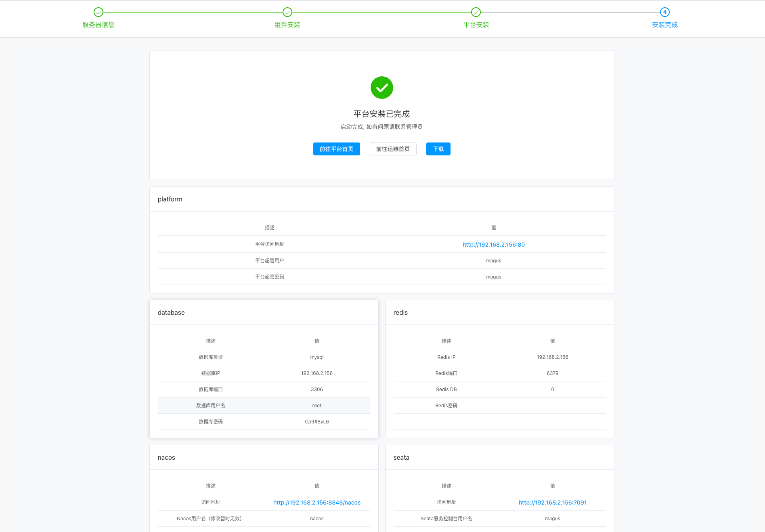
Task: Click the database card header title
Action: tap(171, 313)
